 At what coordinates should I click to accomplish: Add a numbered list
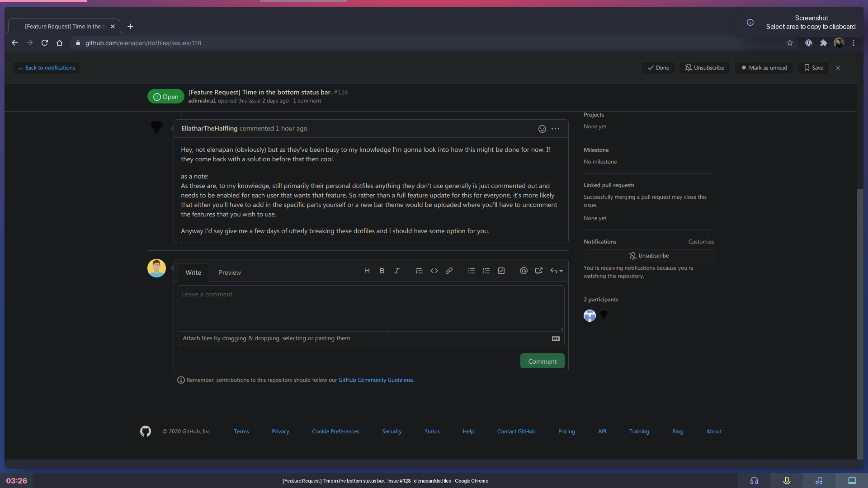point(486,271)
